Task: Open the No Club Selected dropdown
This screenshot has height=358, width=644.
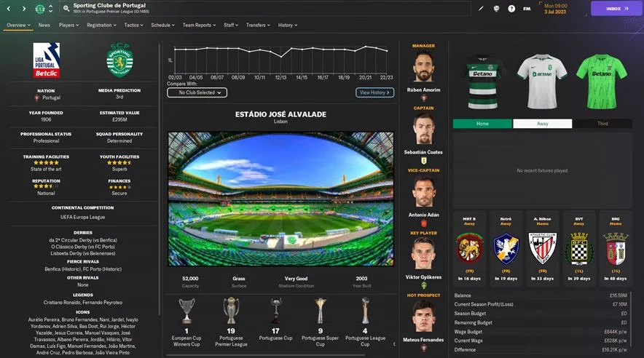Action: click(197, 92)
